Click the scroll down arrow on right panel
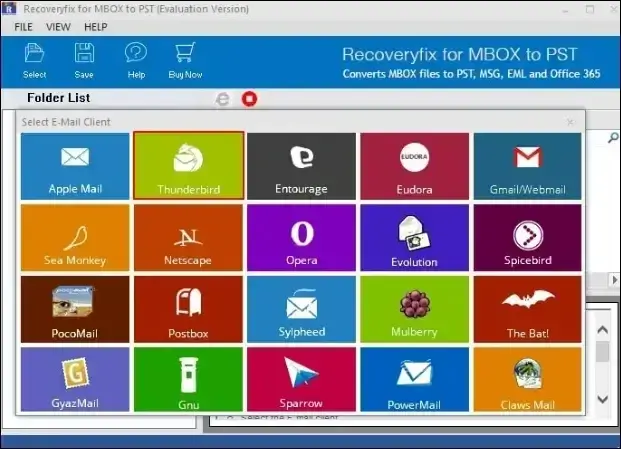The image size is (621, 449). click(x=602, y=399)
